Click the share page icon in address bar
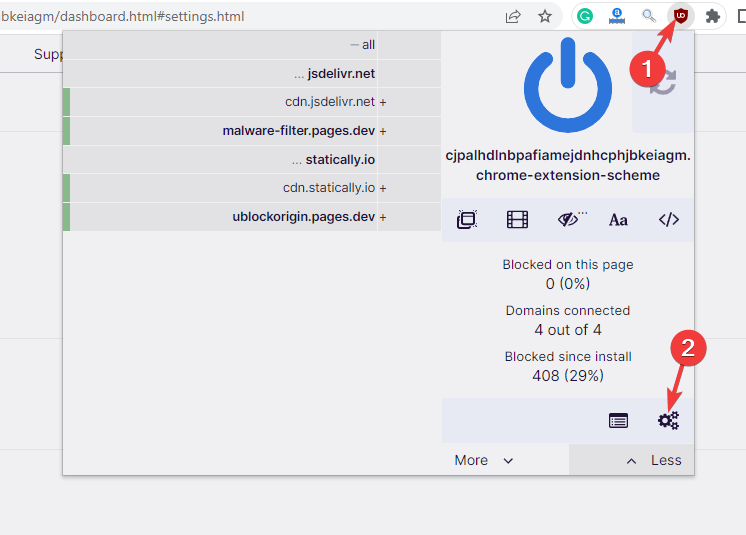This screenshot has height=535, width=746. point(513,17)
